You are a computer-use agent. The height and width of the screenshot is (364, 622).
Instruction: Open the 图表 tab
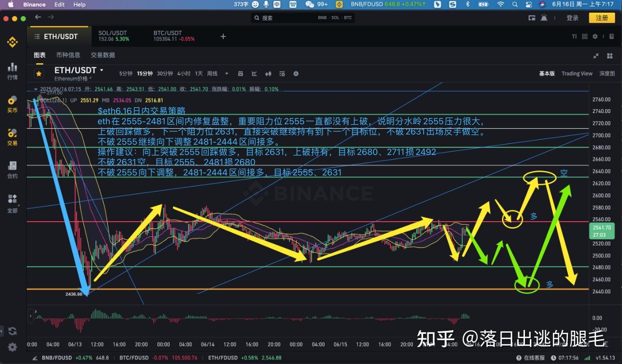click(39, 55)
